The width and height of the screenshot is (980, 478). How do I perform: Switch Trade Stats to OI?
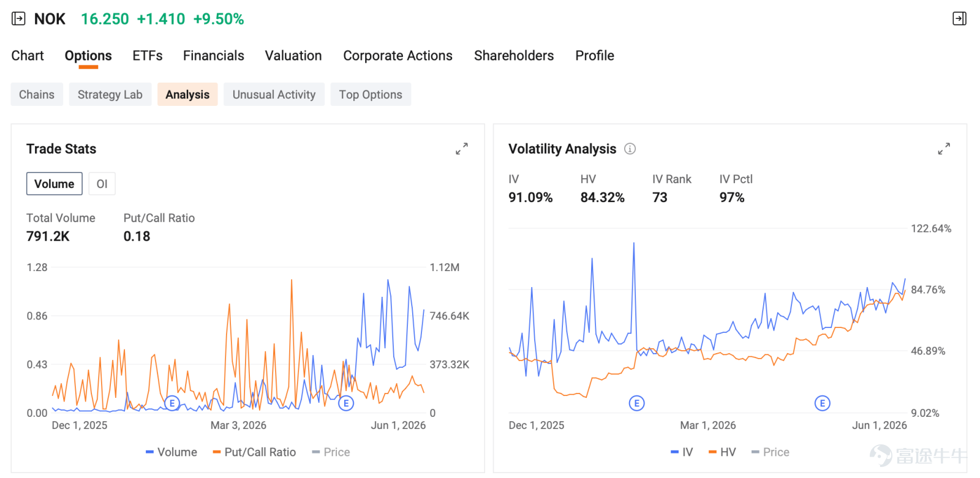(102, 184)
